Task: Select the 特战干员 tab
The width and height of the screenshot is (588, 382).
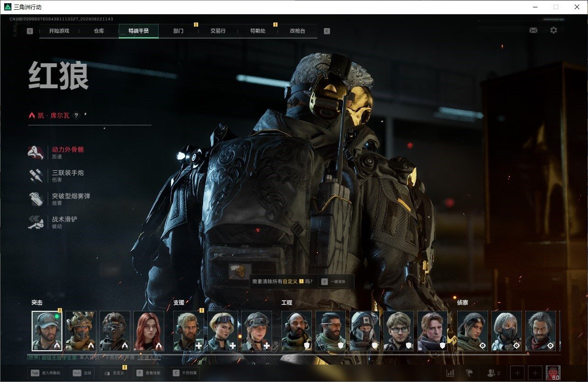Action: [x=139, y=31]
